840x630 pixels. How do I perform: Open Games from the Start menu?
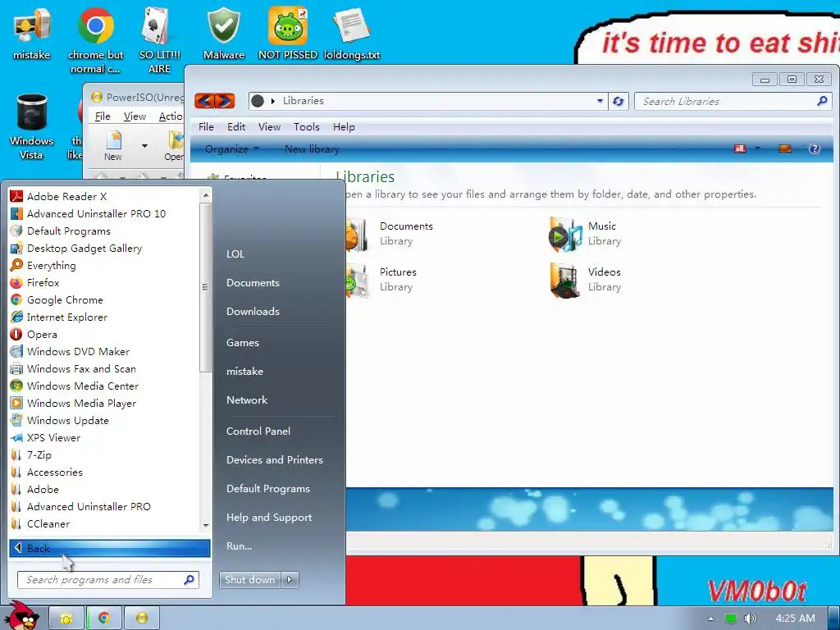(x=243, y=342)
